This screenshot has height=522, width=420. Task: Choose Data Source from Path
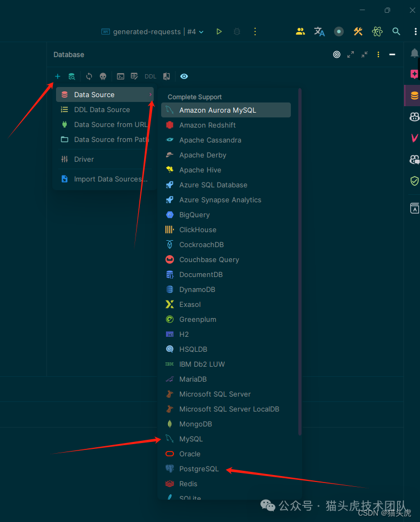(105, 140)
